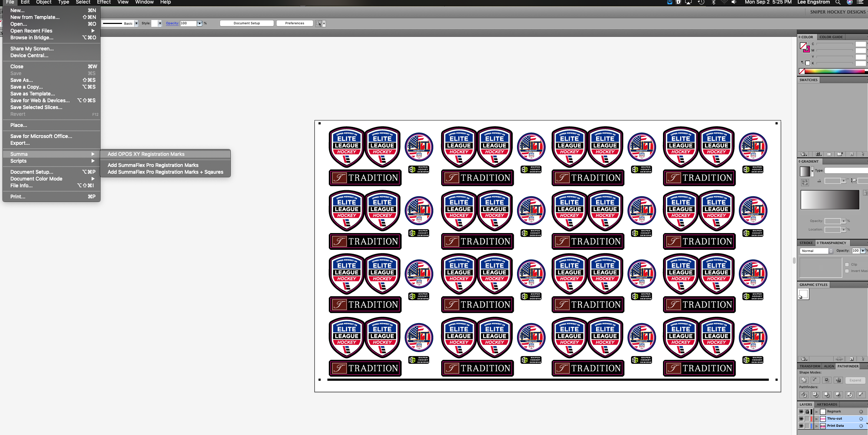Screen dimensions: 868x435
Task: Click the Show Swatch Kinds icon
Action: 818,154
